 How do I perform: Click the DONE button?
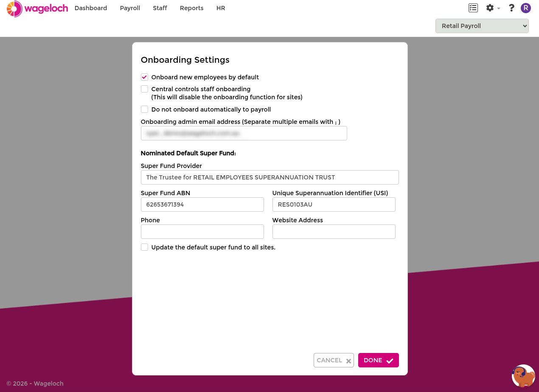pos(379,360)
